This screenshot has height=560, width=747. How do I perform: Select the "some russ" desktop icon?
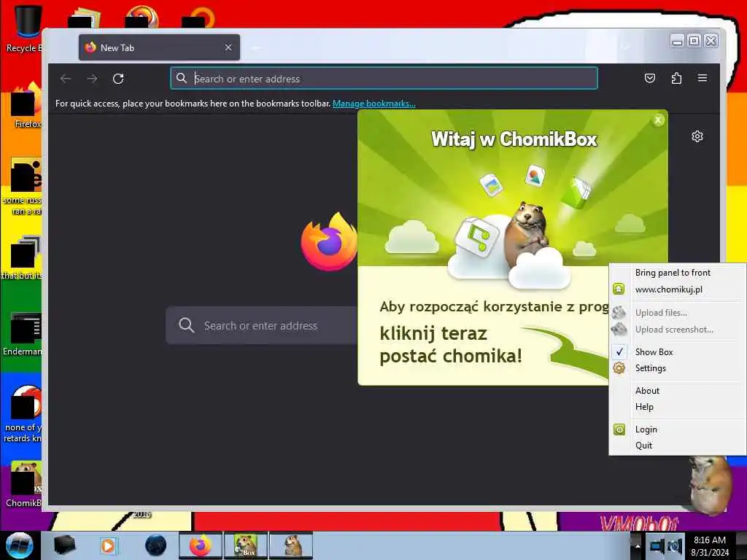coord(24,187)
